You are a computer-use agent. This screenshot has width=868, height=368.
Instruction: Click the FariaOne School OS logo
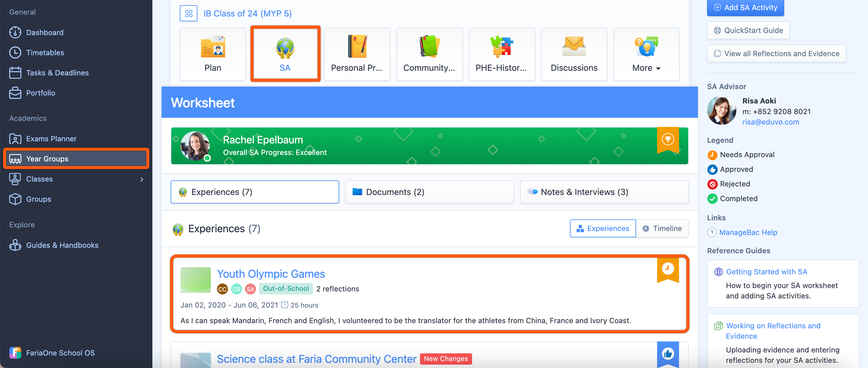point(15,353)
